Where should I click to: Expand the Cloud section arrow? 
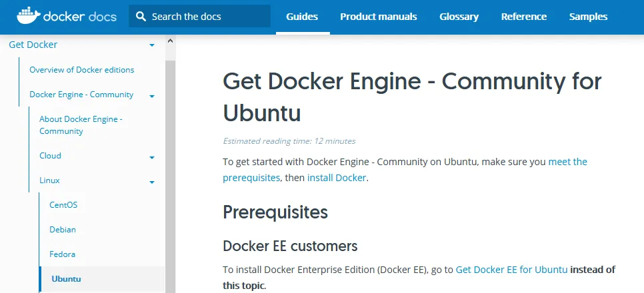click(x=152, y=157)
